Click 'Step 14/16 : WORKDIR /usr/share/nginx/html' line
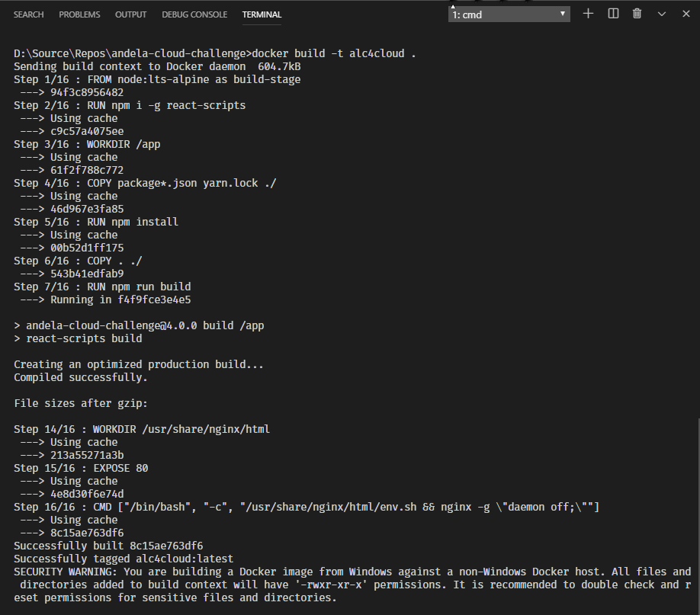 142,429
